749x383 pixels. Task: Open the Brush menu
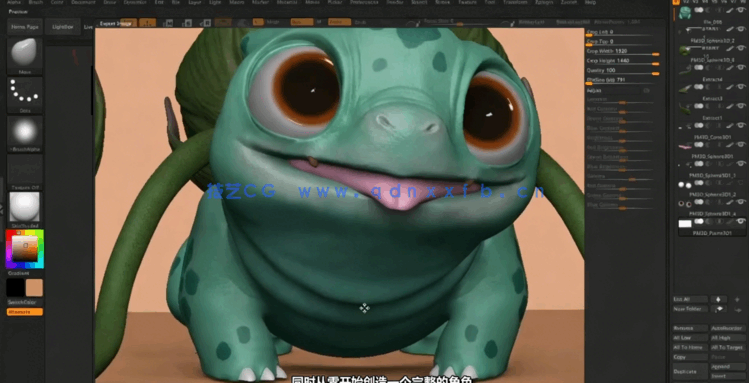click(36, 2)
